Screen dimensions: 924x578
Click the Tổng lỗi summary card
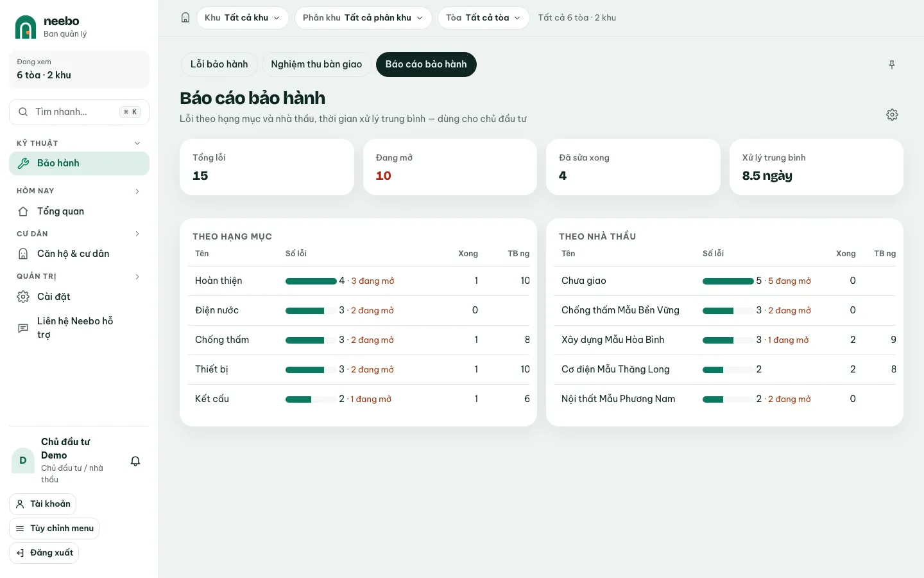[267, 167]
